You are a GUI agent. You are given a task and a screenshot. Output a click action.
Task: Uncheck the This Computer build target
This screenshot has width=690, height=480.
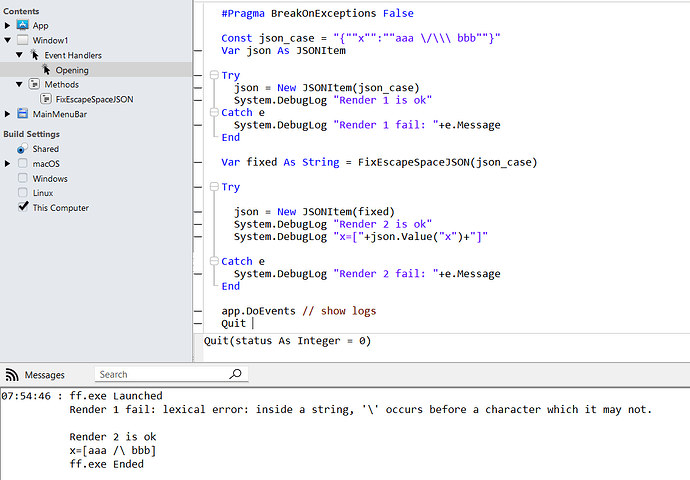[23, 206]
